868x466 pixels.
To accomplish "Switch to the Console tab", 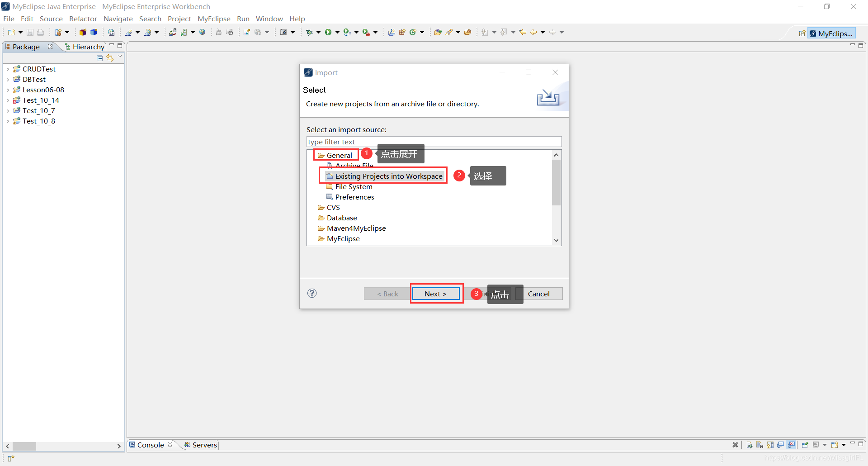I will click(x=151, y=445).
